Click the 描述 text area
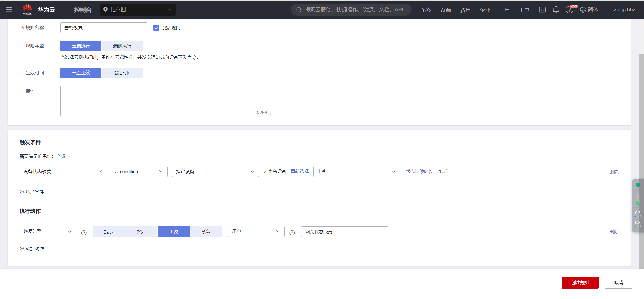The width and height of the screenshot is (644, 299). tap(166, 101)
